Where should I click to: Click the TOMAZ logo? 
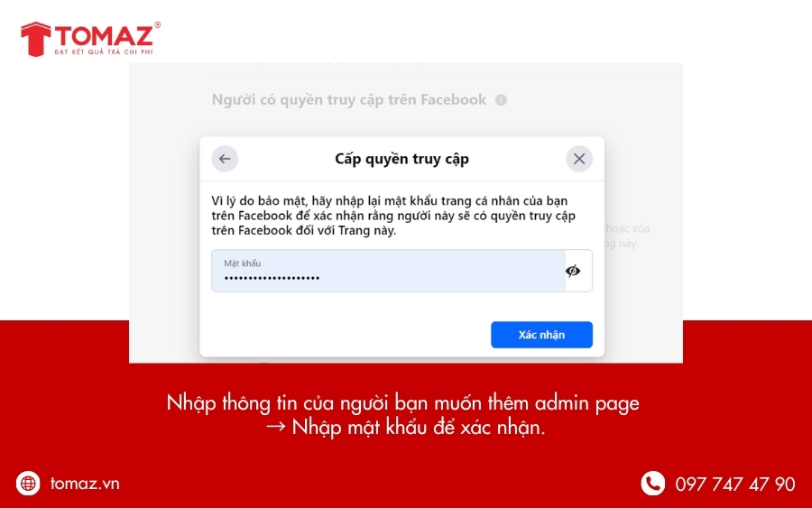(x=90, y=39)
